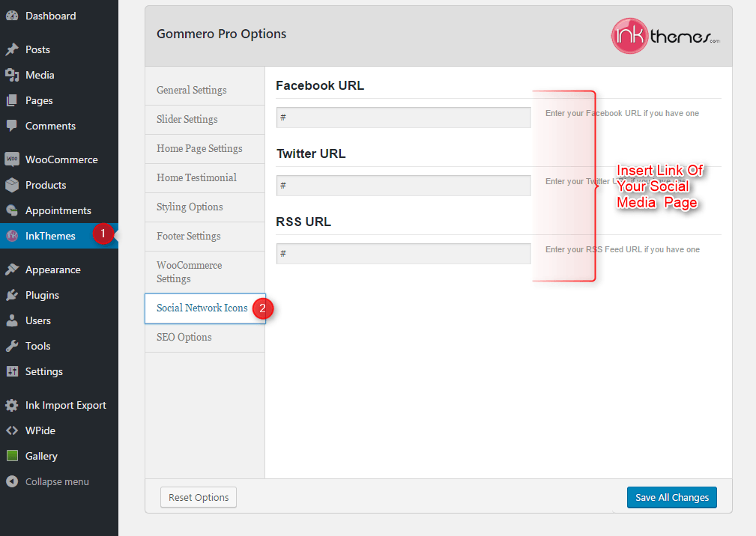Click the Dashboard gauge icon
The width and height of the screenshot is (756, 536).
12,16
